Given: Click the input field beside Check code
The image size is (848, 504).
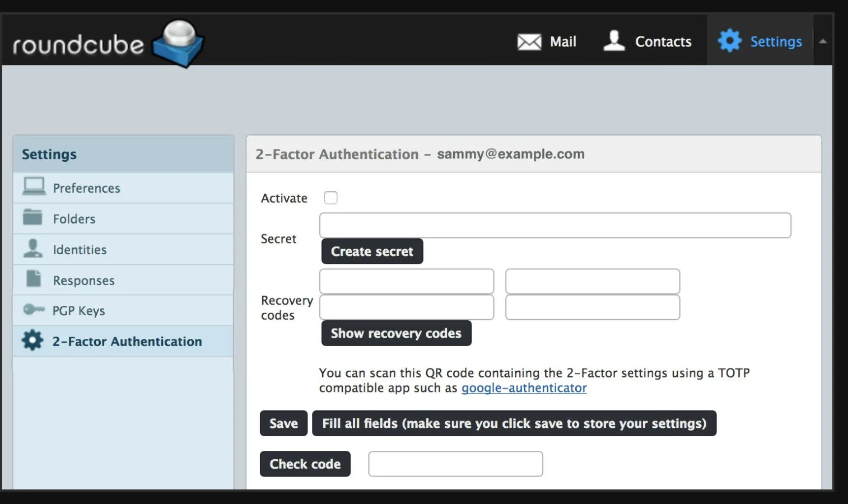Looking at the screenshot, I should click(455, 464).
